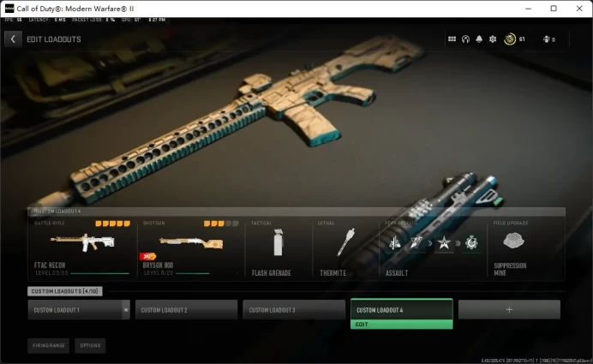Image resolution: width=593 pixels, height=364 pixels.
Task: Click the Flash Grenade label text
Action: pos(271,273)
